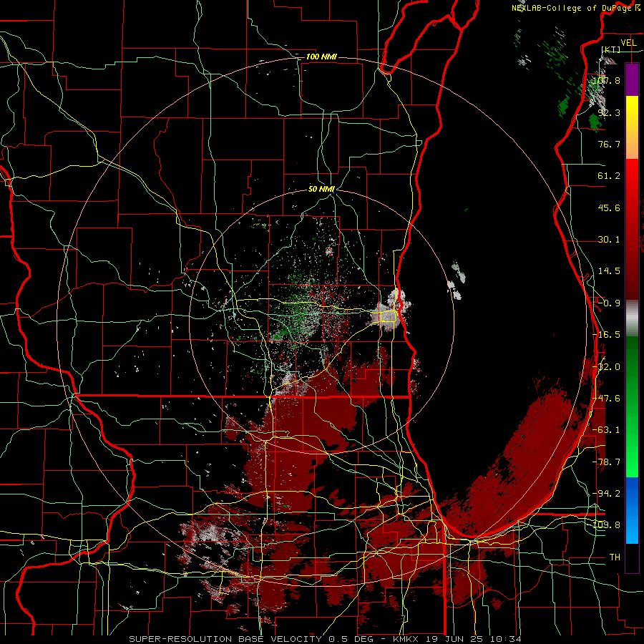The width and height of the screenshot is (644, 644).
Task: Click the VEL legend title
Action: click(628, 43)
